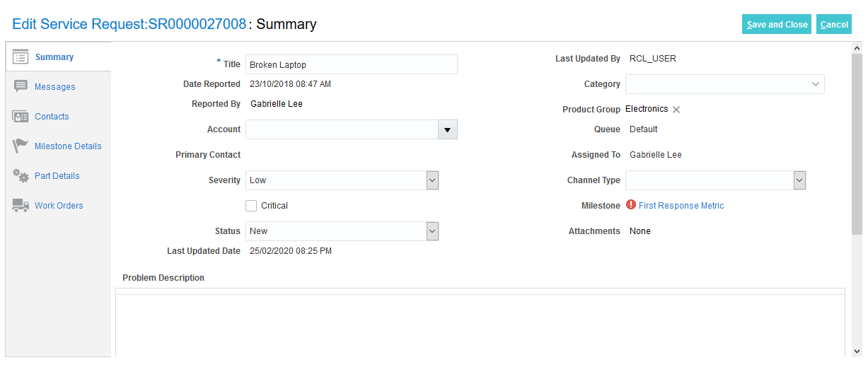This screenshot has height=367, width=868.
Task: Click the scroll down arrow on scrollbar
Action: (857, 350)
